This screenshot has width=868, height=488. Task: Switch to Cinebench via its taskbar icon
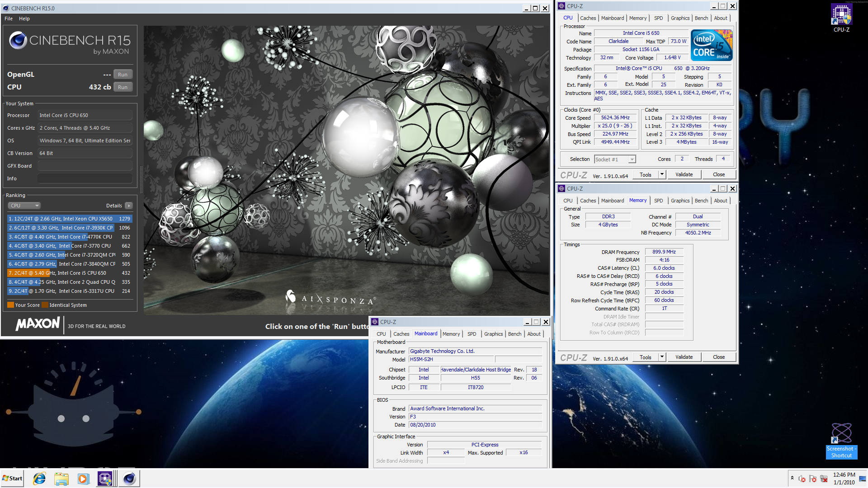pos(129,479)
